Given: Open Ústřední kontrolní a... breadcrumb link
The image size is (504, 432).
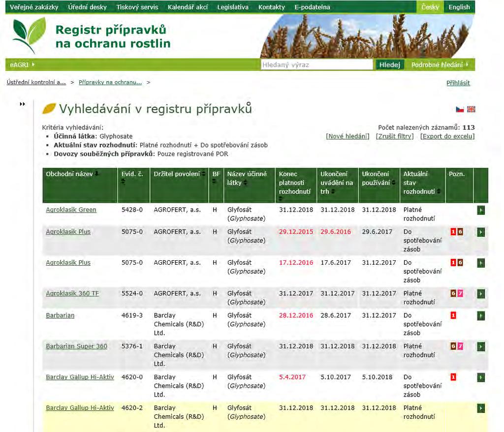Looking at the screenshot, I should tap(36, 82).
